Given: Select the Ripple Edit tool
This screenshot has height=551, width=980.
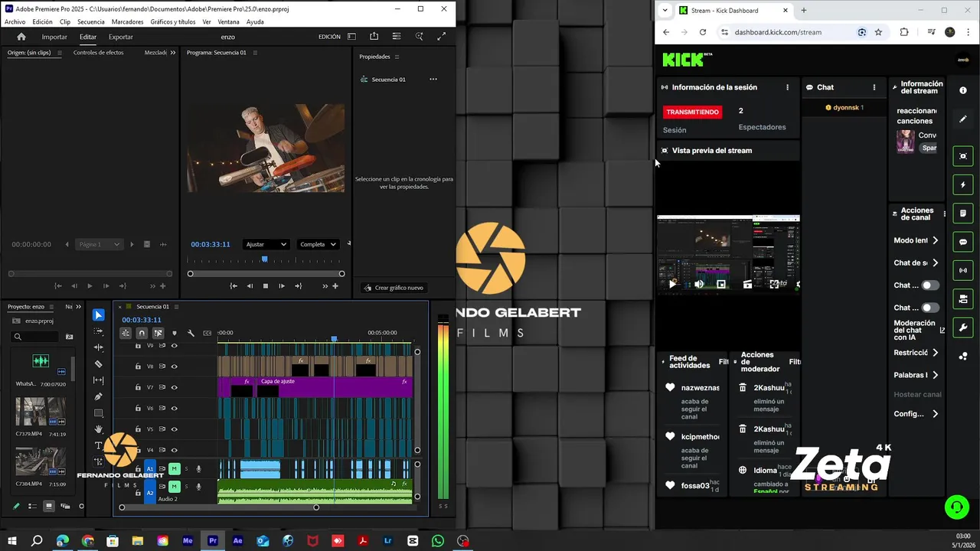Looking at the screenshot, I should click(98, 347).
